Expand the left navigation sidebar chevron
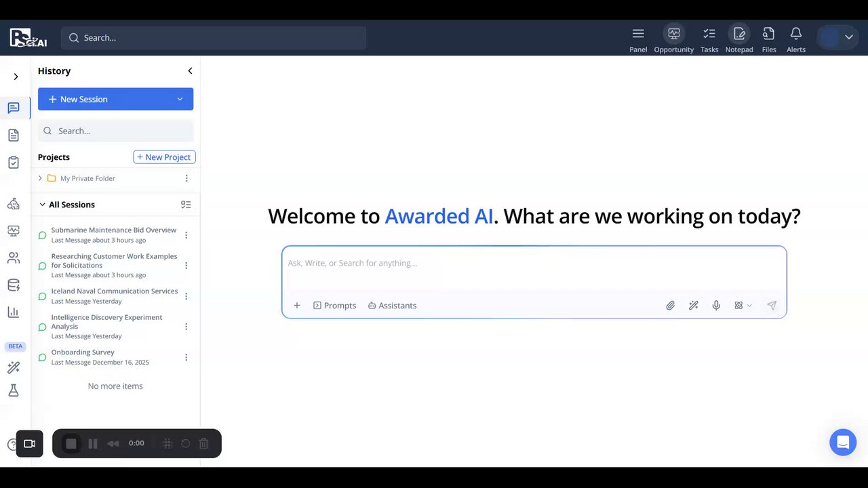868x488 pixels. [x=16, y=77]
